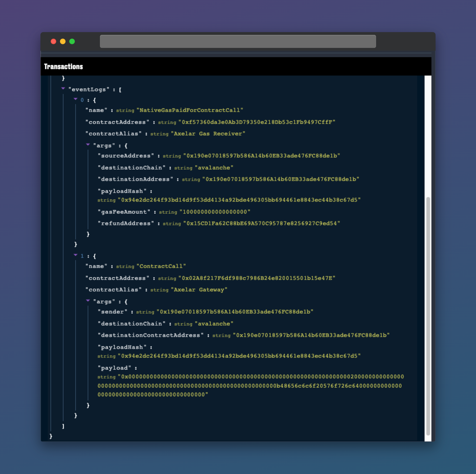Click the sourceAddress value string

pos(262,156)
